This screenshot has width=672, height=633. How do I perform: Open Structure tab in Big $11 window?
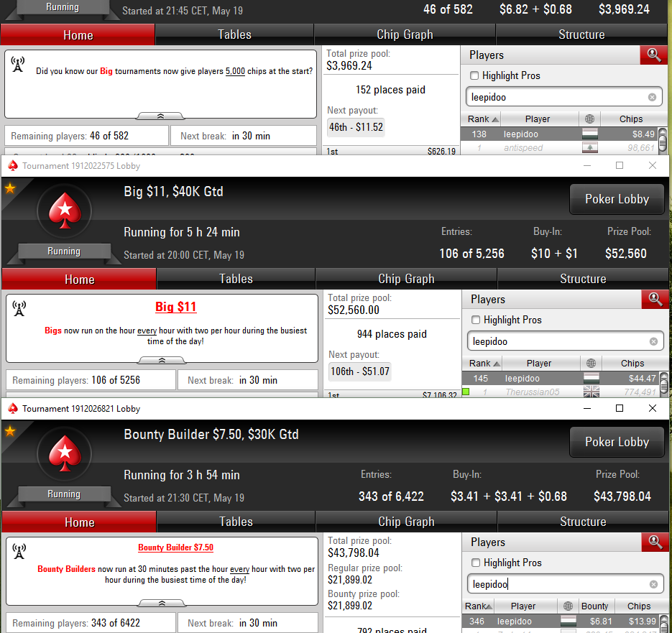pyautogui.click(x=583, y=279)
